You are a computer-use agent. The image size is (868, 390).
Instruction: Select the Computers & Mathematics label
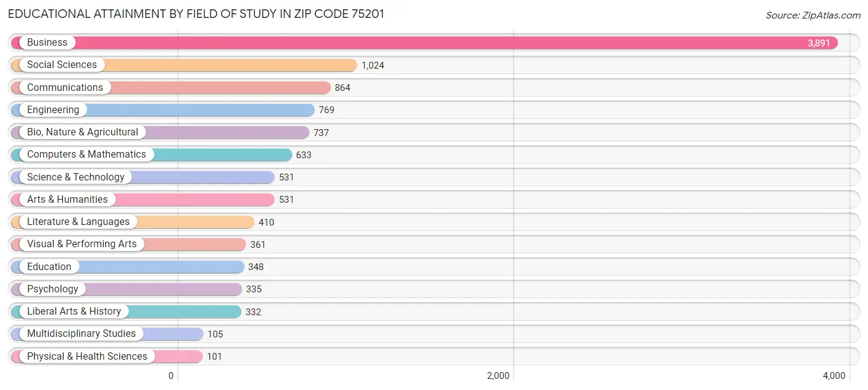[x=86, y=155]
